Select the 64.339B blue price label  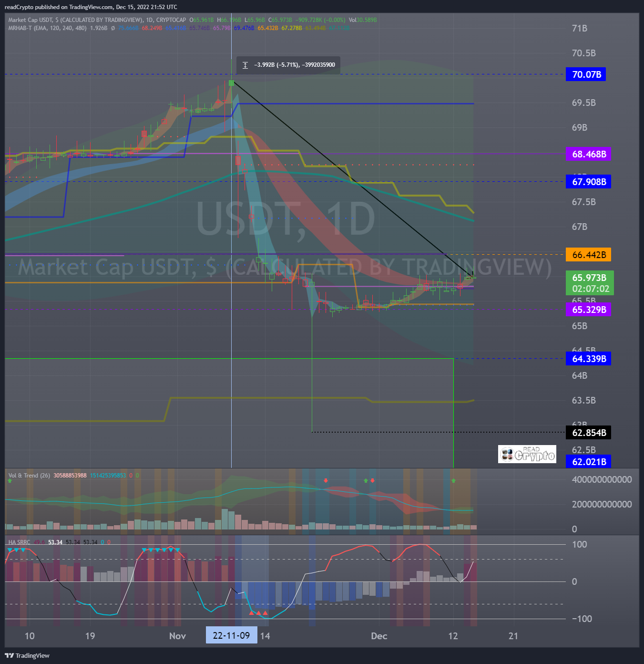tap(588, 359)
